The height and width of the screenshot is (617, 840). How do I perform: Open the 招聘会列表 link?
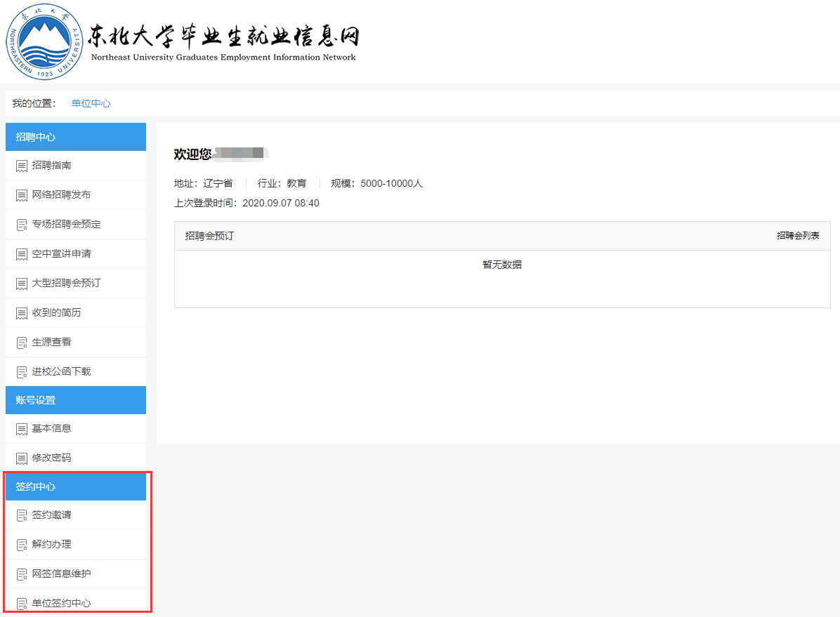point(798,236)
